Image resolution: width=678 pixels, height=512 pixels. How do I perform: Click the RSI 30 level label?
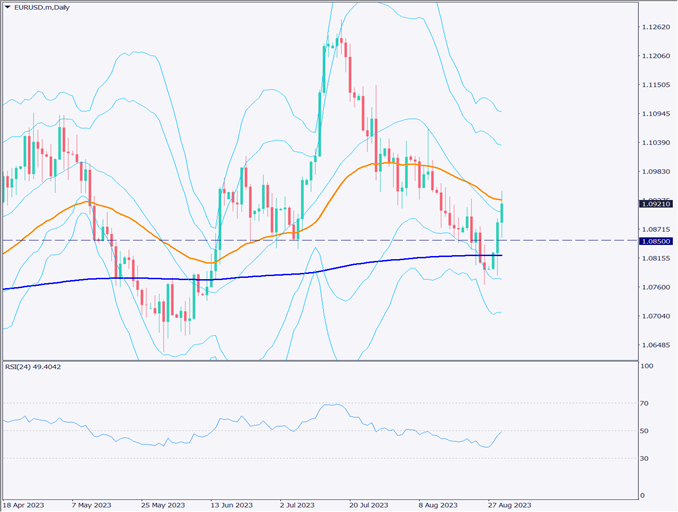click(647, 458)
